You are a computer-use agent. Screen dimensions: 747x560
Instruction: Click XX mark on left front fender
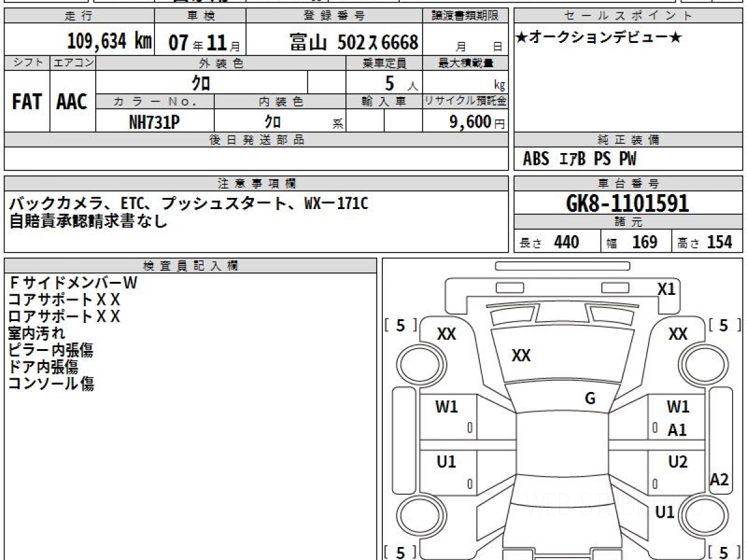point(446,334)
